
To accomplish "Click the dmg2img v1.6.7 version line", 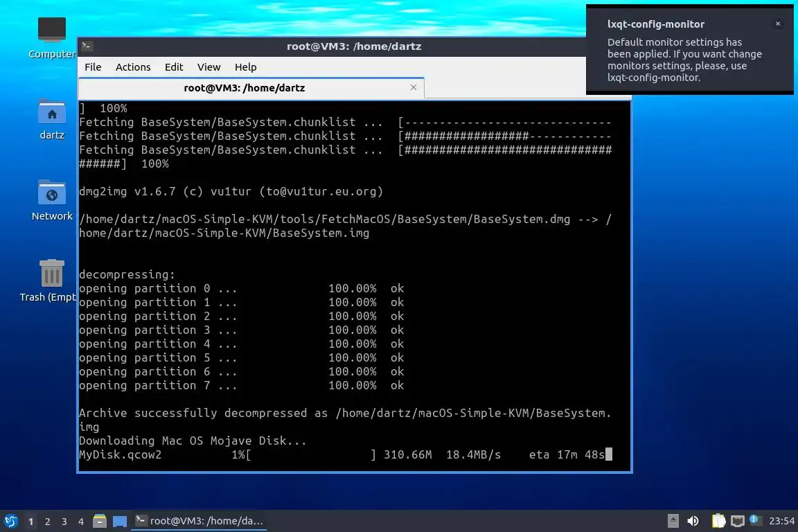I will pos(231,192).
